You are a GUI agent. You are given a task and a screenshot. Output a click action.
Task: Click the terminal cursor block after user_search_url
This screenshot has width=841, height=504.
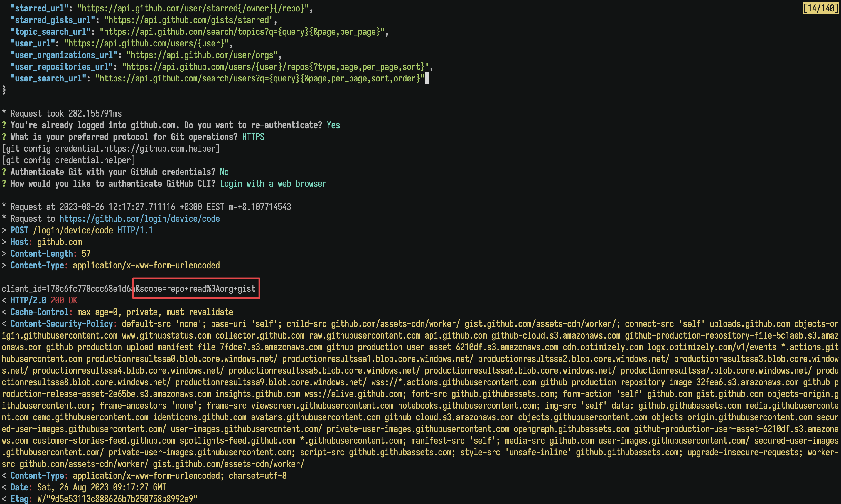(x=427, y=78)
